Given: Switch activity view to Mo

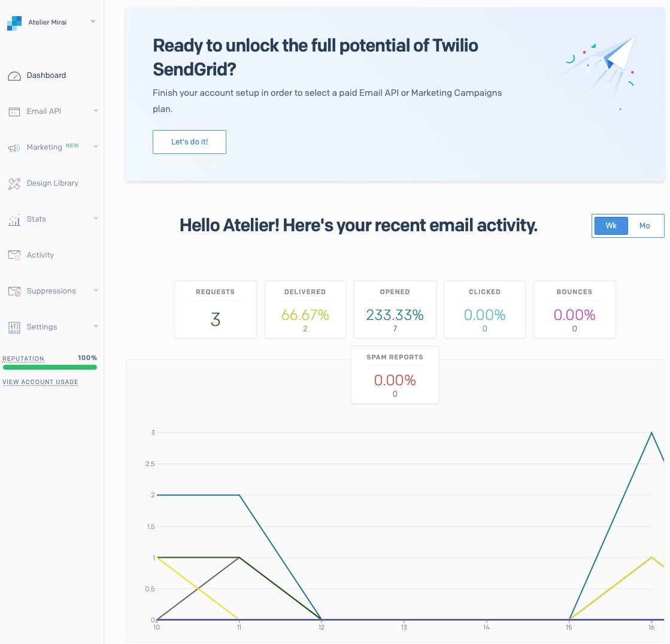Looking at the screenshot, I should coord(644,225).
